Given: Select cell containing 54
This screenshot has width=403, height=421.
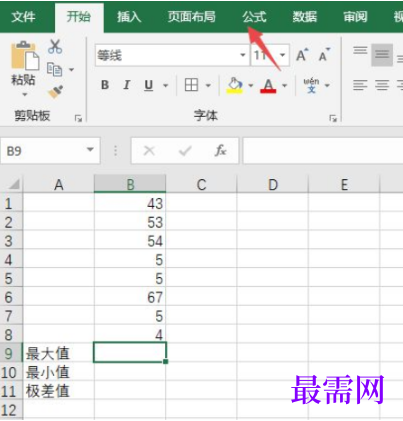Looking at the screenshot, I should [x=130, y=241].
